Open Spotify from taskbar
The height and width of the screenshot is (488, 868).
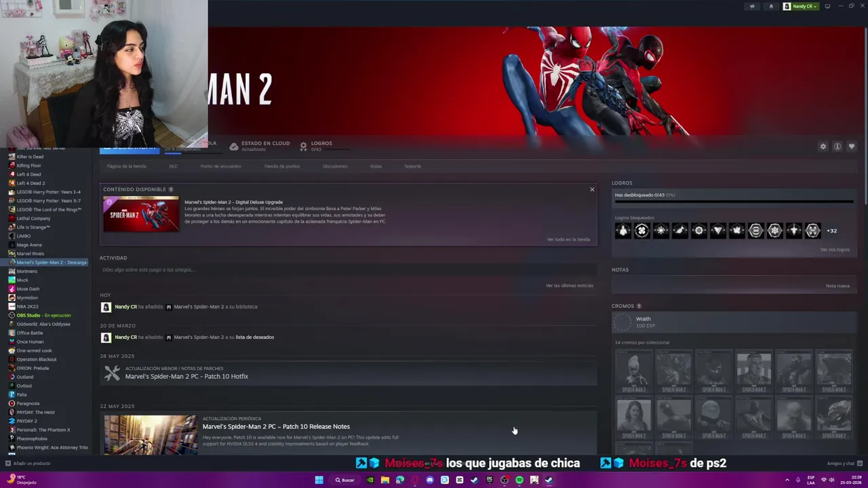(x=519, y=480)
